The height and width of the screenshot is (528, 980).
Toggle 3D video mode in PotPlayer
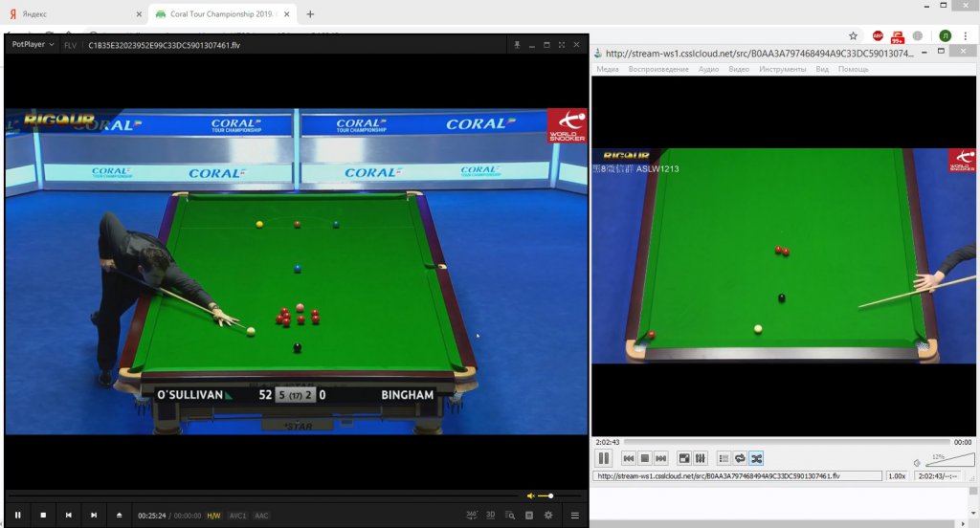pyautogui.click(x=491, y=515)
